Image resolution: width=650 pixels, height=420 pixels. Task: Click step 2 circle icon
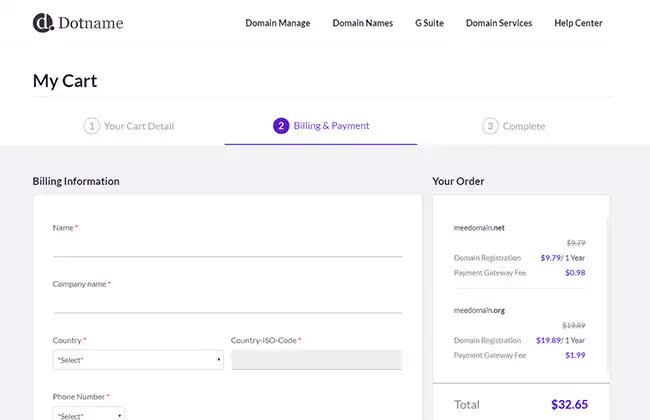coord(281,126)
